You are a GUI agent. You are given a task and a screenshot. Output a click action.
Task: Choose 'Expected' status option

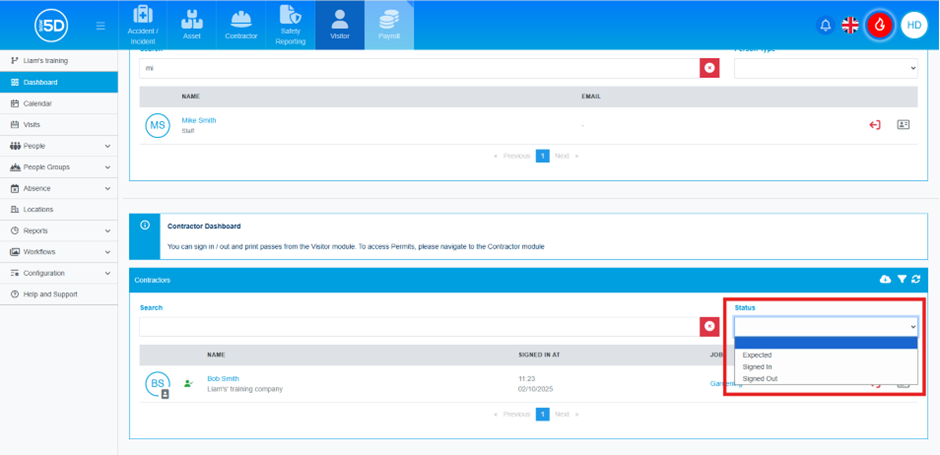[757, 355]
